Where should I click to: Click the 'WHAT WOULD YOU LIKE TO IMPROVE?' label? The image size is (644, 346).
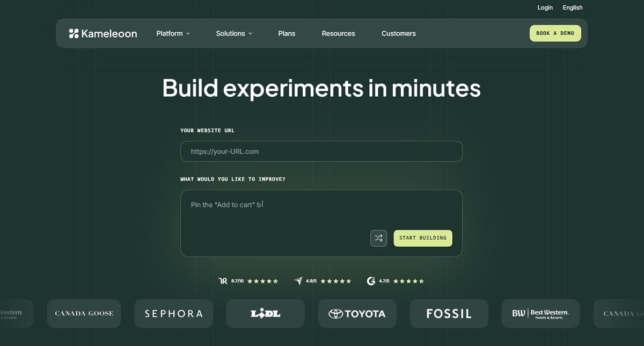pyautogui.click(x=233, y=179)
